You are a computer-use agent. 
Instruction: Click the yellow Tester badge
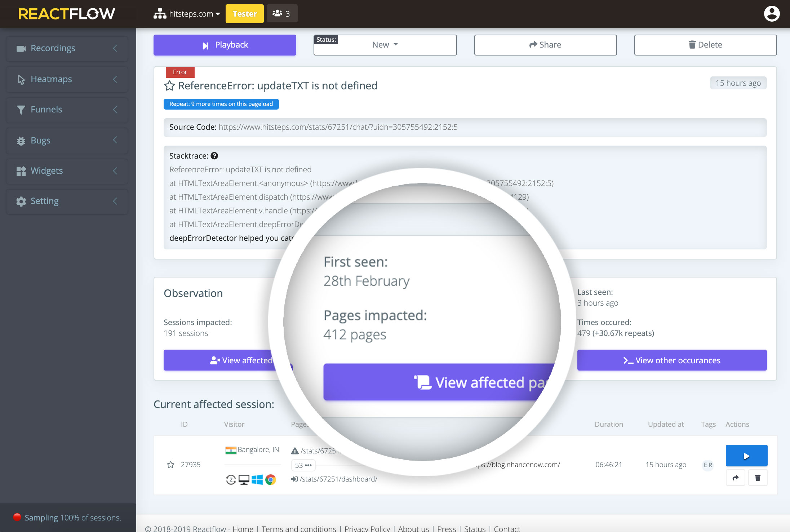point(245,14)
